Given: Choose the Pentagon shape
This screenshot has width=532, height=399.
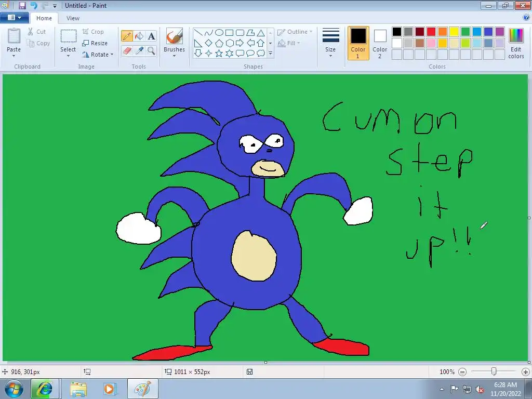Looking at the screenshot, I should coord(219,43).
